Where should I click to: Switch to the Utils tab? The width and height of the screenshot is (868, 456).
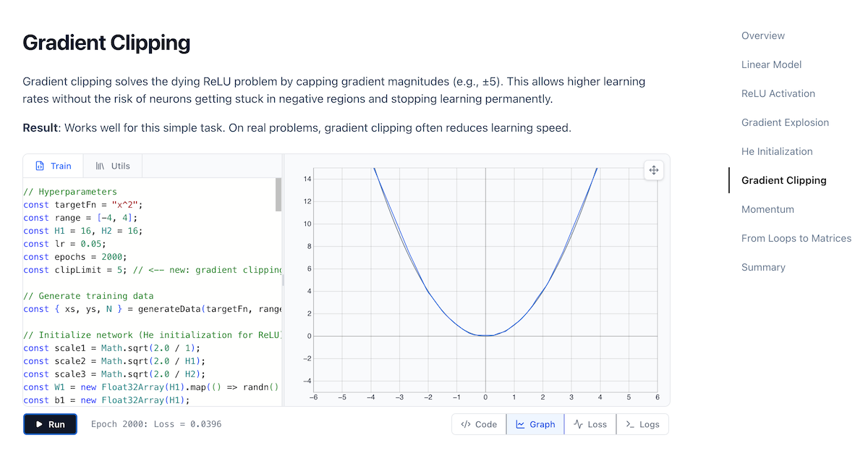[x=113, y=166]
